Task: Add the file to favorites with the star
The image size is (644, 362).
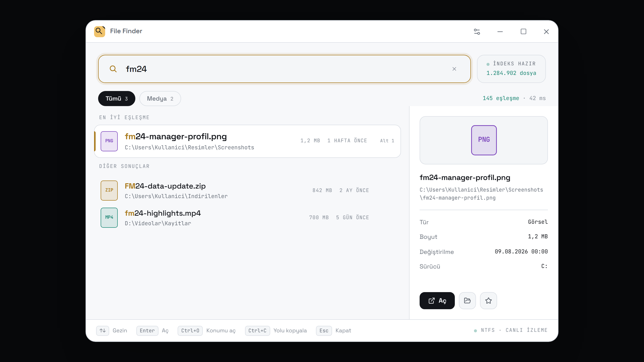Action: (x=488, y=301)
